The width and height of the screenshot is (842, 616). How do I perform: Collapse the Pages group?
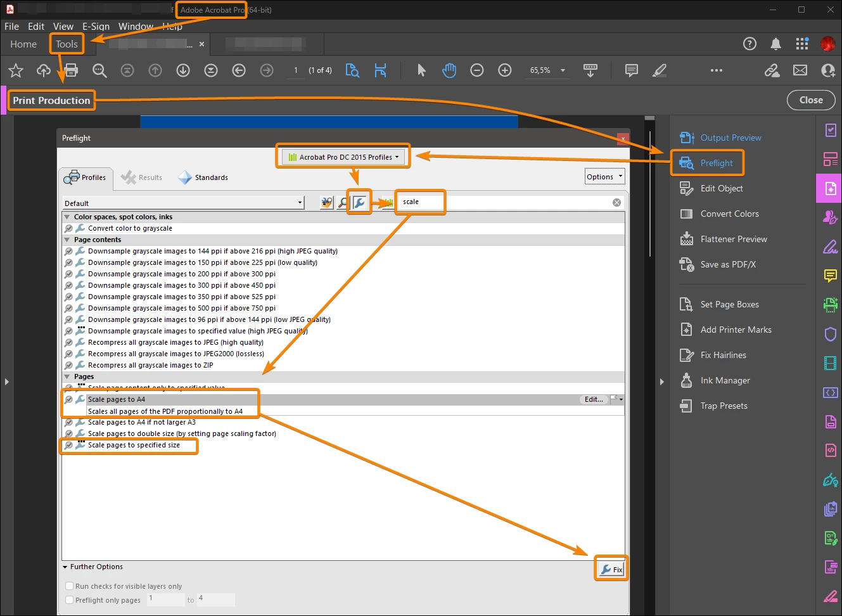67,376
